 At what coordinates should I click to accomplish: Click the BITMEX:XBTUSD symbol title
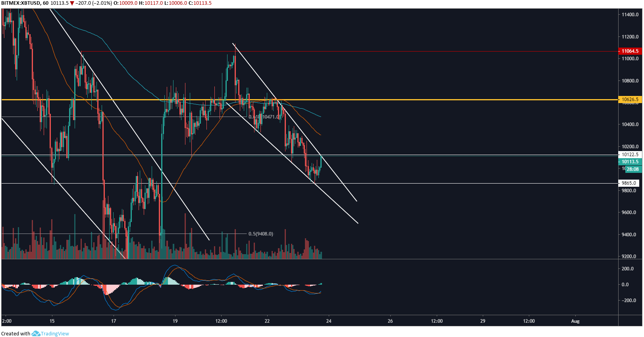click(x=21, y=3)
